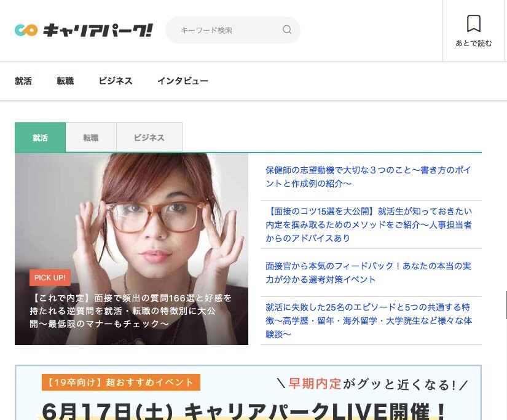Viewport: 507px width, 420px height.
Task: Open 転職 in the main navigation menu
Action: point(65,81)
